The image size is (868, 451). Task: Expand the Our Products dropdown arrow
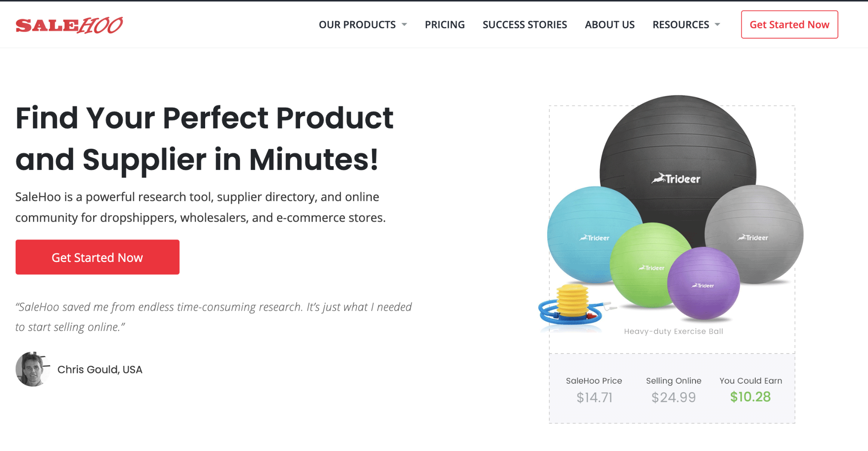[404, 25]
